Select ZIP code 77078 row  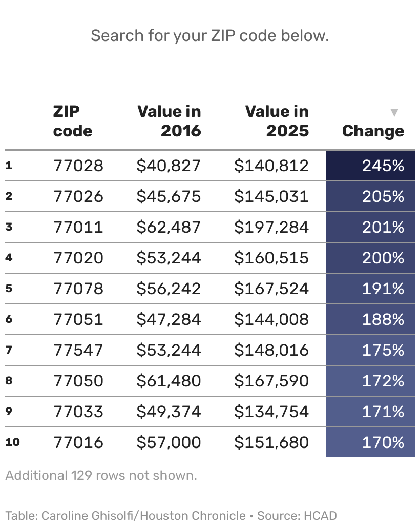point(210,289)
